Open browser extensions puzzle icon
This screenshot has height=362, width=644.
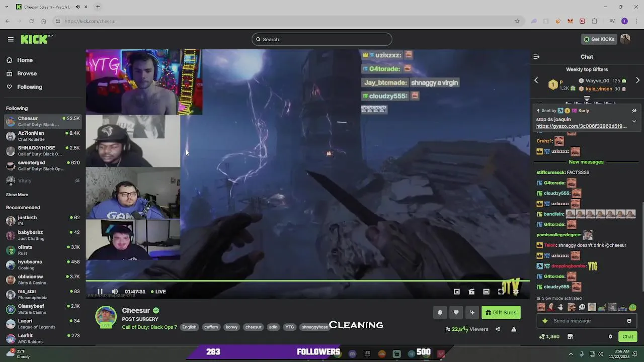(x=594, y=21)
